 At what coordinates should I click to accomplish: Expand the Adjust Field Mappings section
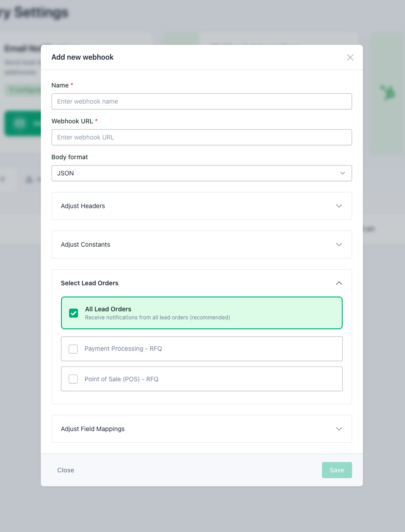coord(201,429)
